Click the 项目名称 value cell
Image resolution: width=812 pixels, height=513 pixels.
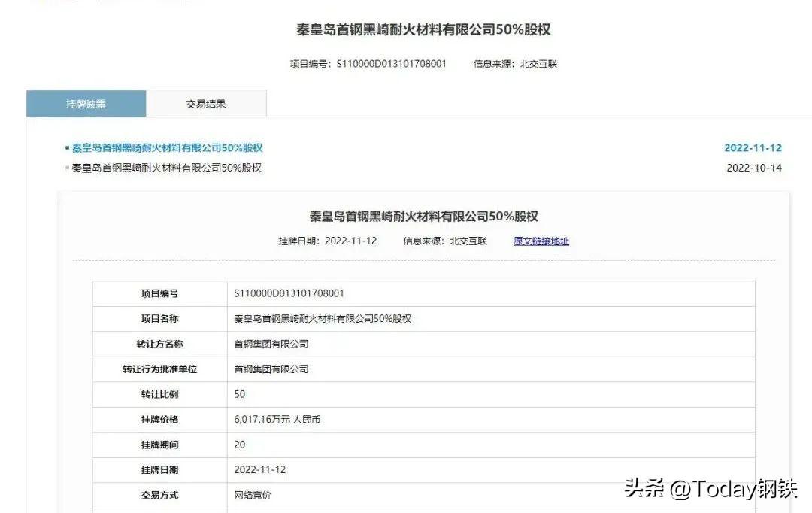[x=490, y=319]
